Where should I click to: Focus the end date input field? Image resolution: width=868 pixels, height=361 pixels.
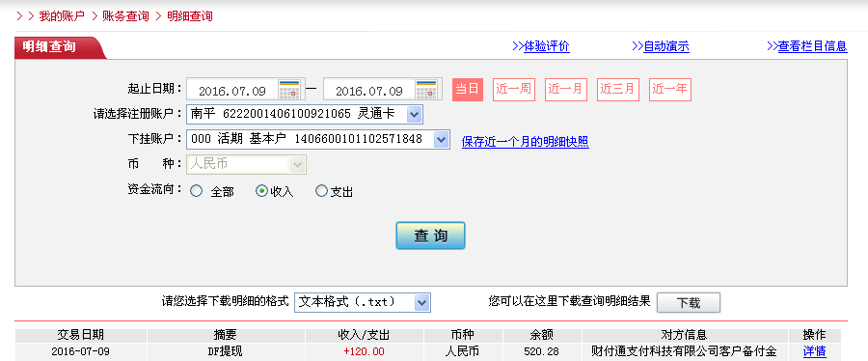coord(369,90)
